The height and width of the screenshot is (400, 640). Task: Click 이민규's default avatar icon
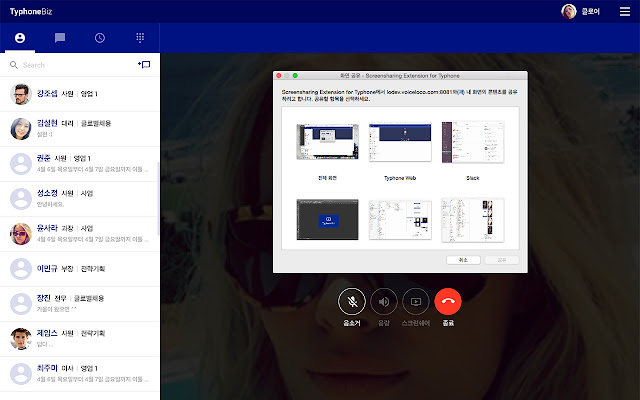[x=21, y=269]
